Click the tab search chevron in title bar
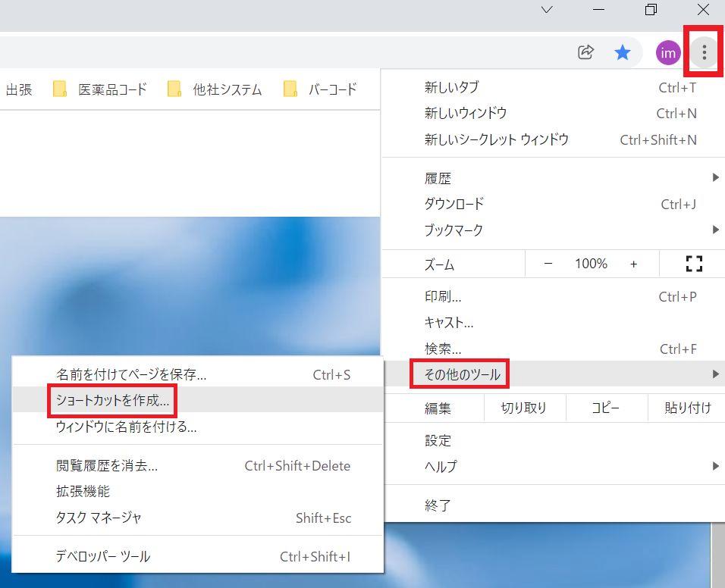This screenshot has width=725, height=588. pos(547,9)
